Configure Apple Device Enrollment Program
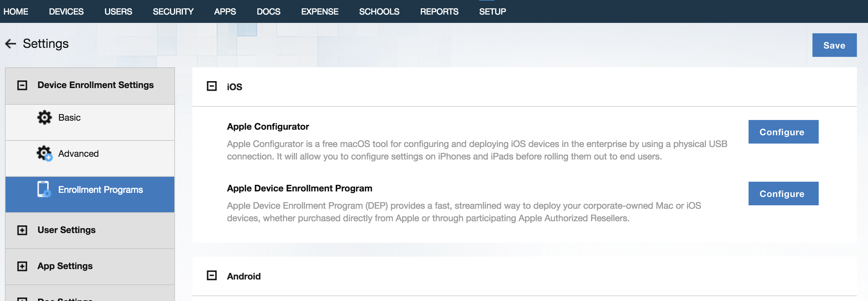 pos(784,193)
